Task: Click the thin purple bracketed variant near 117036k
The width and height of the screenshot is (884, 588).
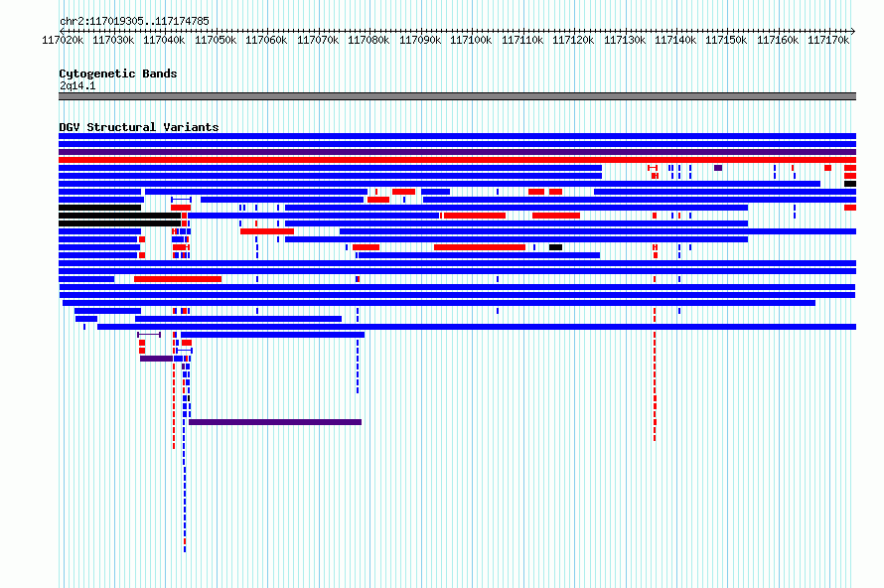Action: tap(149, 335)
